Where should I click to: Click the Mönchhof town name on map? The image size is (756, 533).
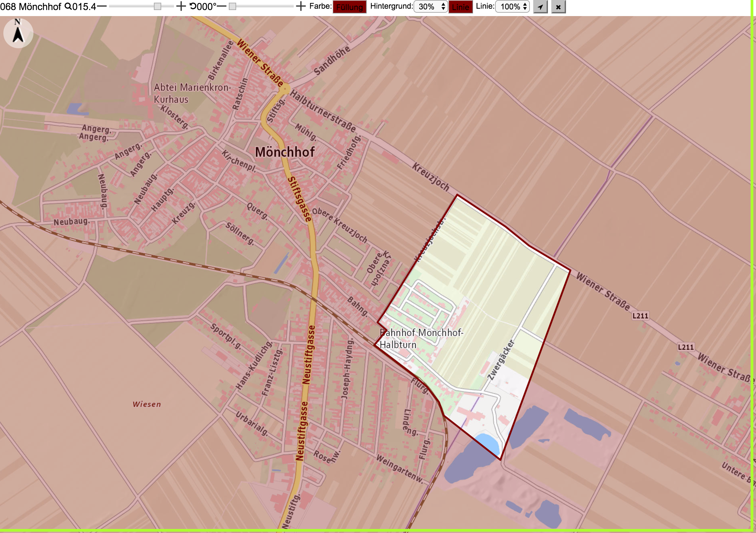[x=285, y=152]
